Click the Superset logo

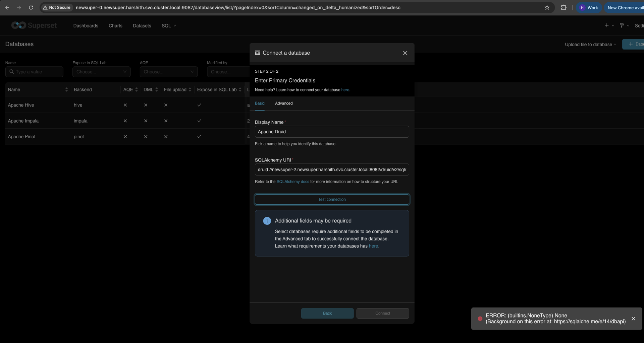coord(34,25)
